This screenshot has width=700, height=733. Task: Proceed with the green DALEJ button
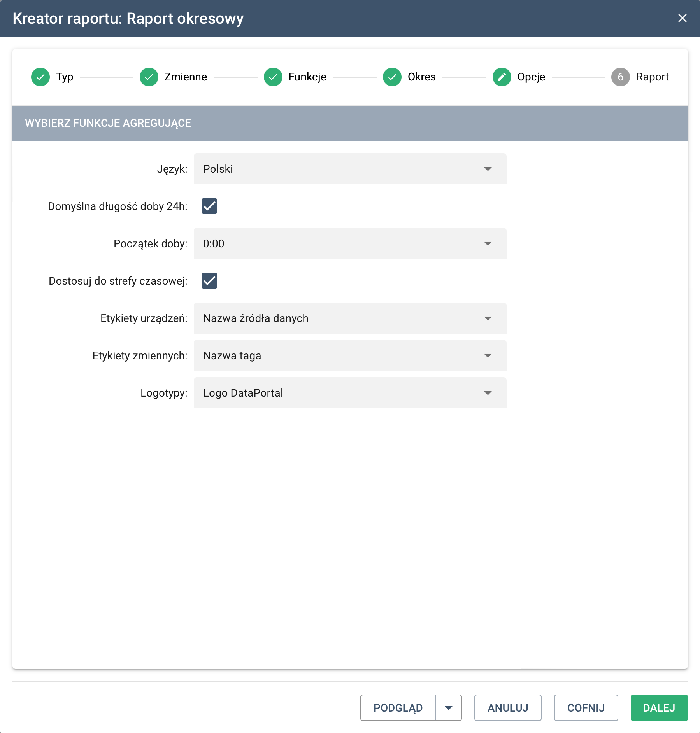659,708
